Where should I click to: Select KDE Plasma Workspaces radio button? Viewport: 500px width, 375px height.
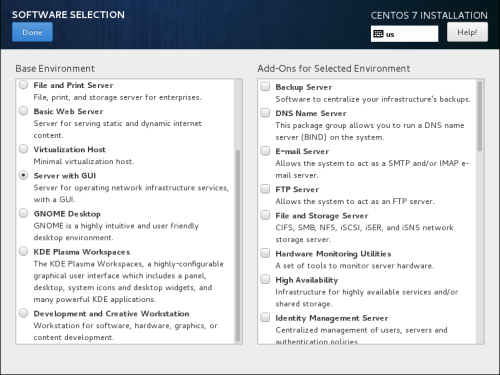[x=23, y=251]
